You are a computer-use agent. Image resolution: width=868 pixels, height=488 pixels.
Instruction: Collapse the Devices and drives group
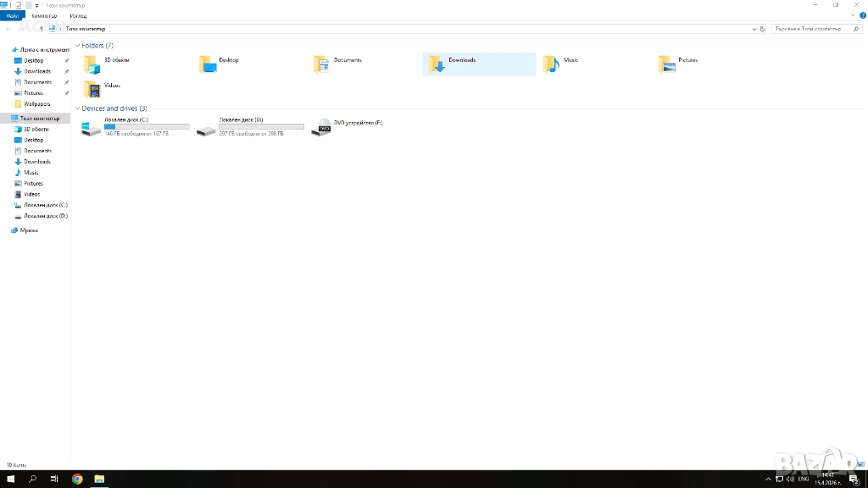[78, 109]
